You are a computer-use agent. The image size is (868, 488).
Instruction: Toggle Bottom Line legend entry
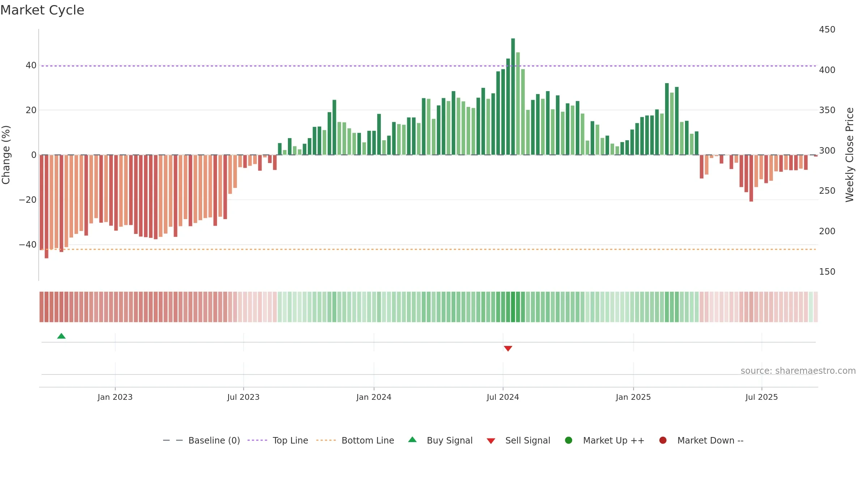tap(355, 440)
